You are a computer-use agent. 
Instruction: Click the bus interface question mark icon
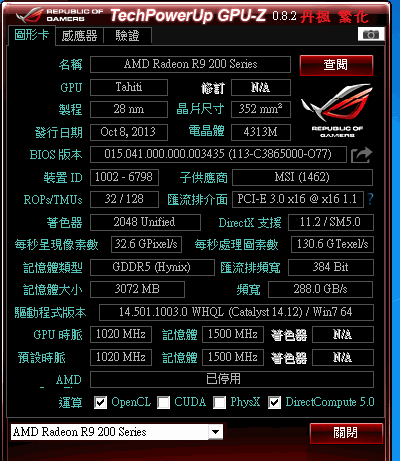[x=370, y=199]
